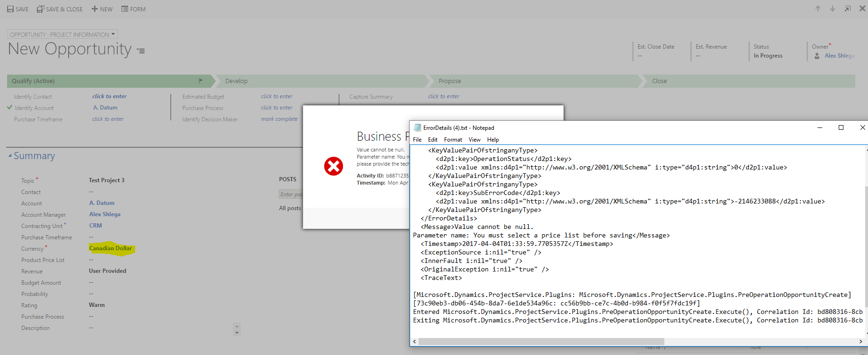Image resolution: width=868 pixels, height=355 pixels.
Task: Click the Est. Close Date header field
Action: coord(656,51)
